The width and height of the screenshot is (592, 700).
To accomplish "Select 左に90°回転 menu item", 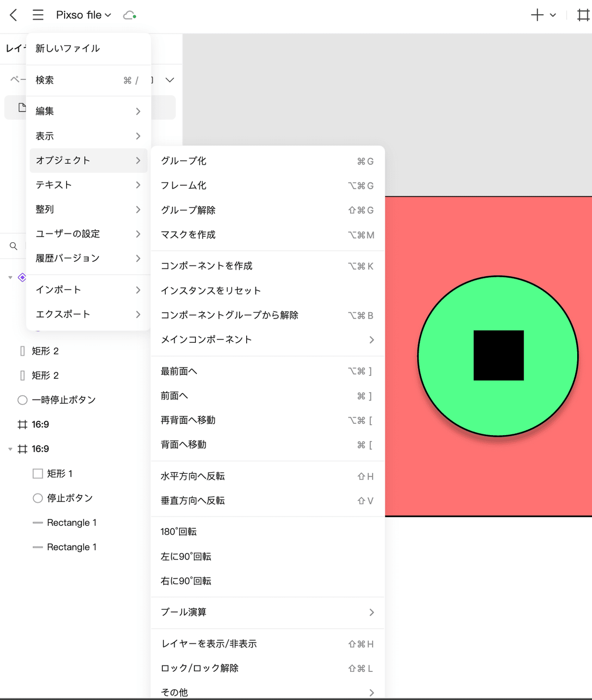I will point(267,556).
